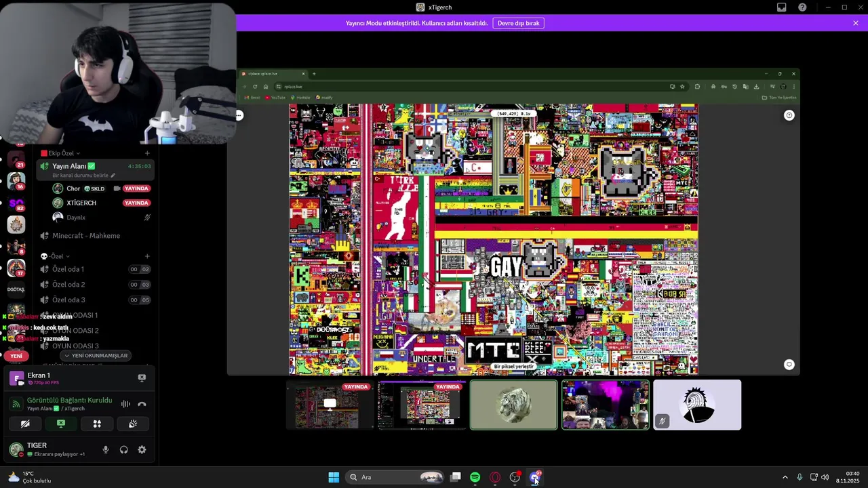
Task: Add channel to '-Özel' category
Action: 147,256
